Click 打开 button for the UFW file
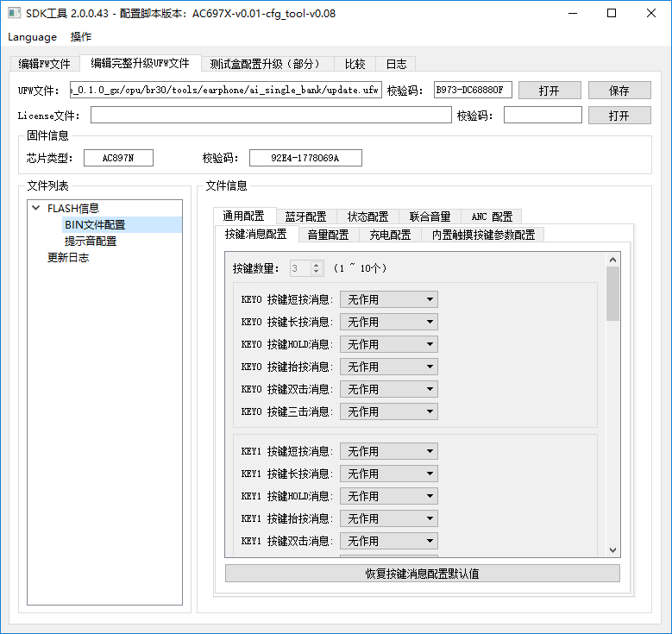 coord(550,91)
